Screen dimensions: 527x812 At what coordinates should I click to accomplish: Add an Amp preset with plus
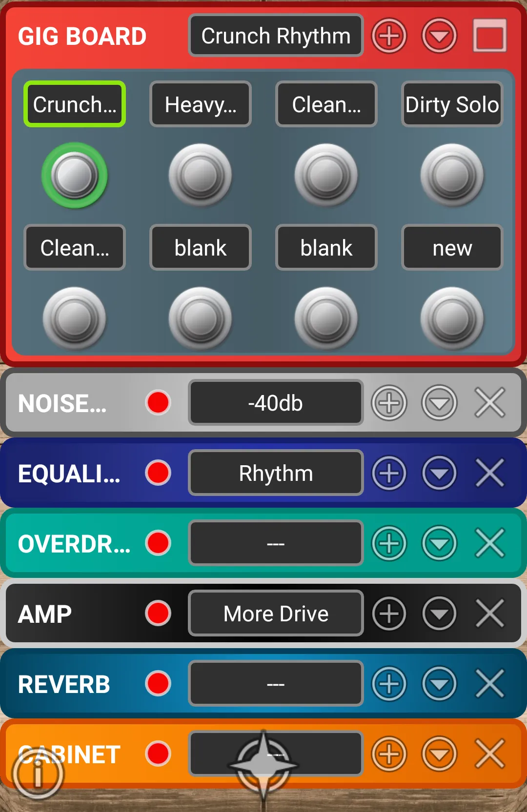tap(389, 614)
